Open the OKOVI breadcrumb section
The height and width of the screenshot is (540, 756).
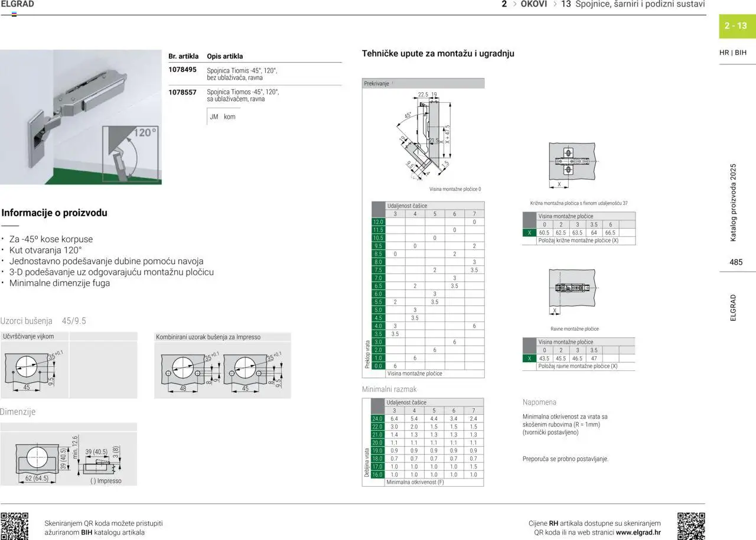(x=533, y=4)
